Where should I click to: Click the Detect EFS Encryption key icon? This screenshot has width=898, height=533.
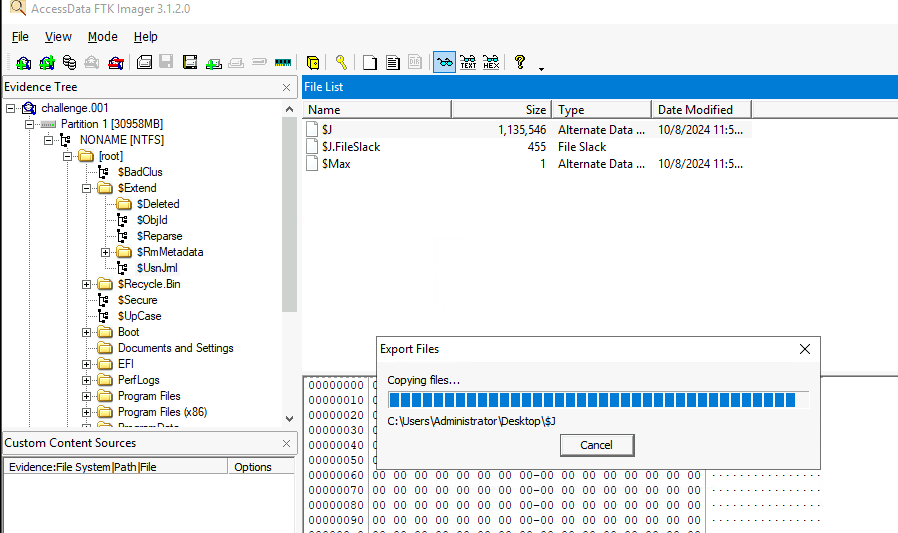pyautogui.click(x=341, y=62)
